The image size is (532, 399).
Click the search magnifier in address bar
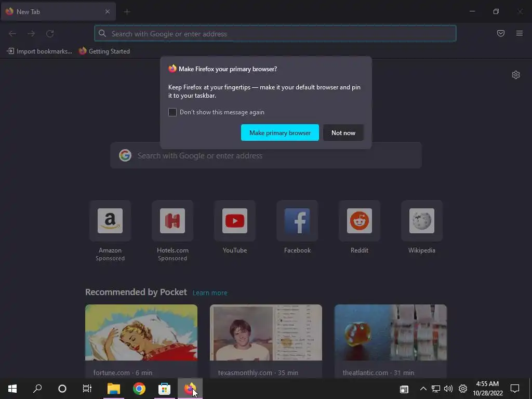[x=102, y=33]
